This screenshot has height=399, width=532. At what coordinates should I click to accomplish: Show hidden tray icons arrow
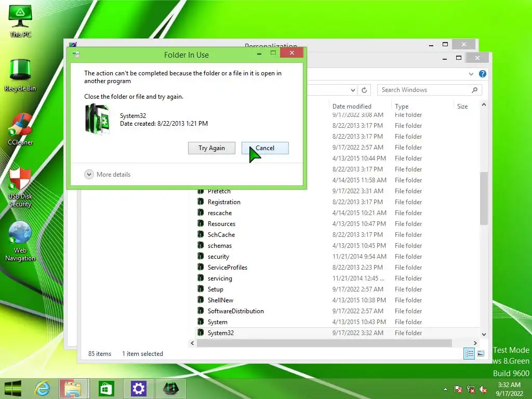click(x=445, y=389)
